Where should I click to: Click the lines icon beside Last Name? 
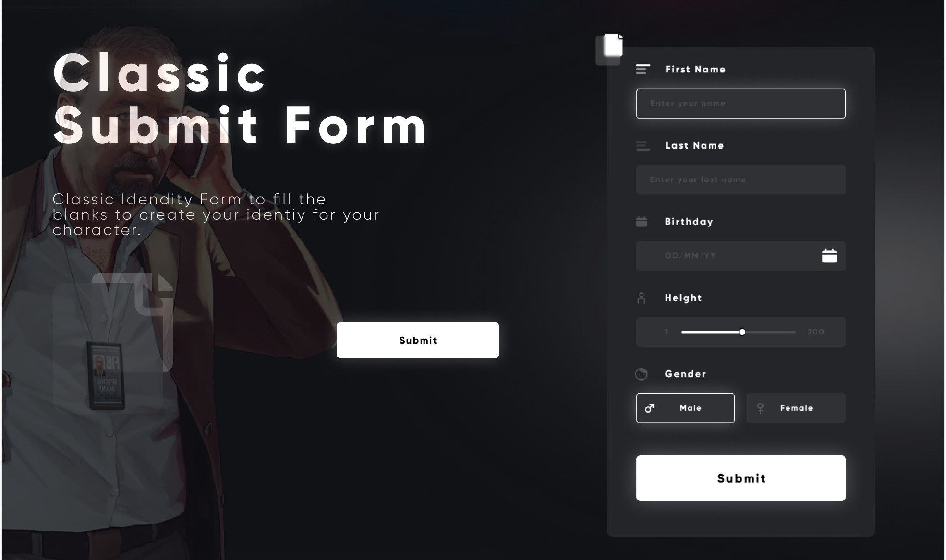[x=643, y=145]
